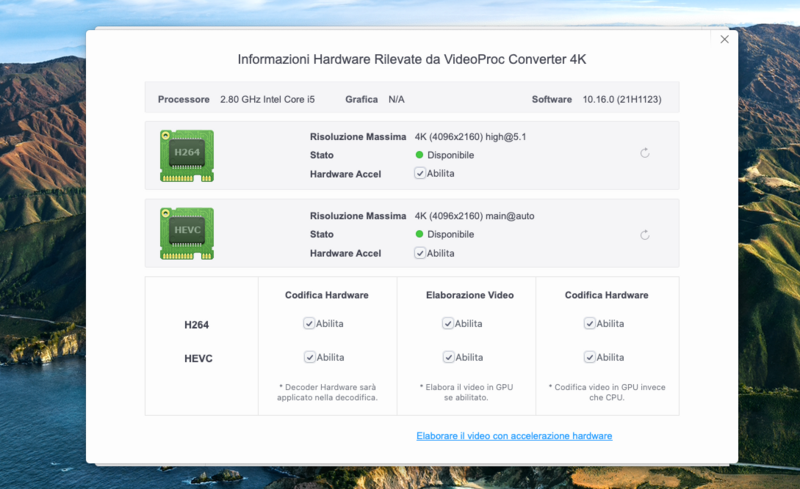This screenshot has width=800, height=489.
Task: Toggle Hardware Accel Abilita checkbox for H264
Action: (420, 173)
